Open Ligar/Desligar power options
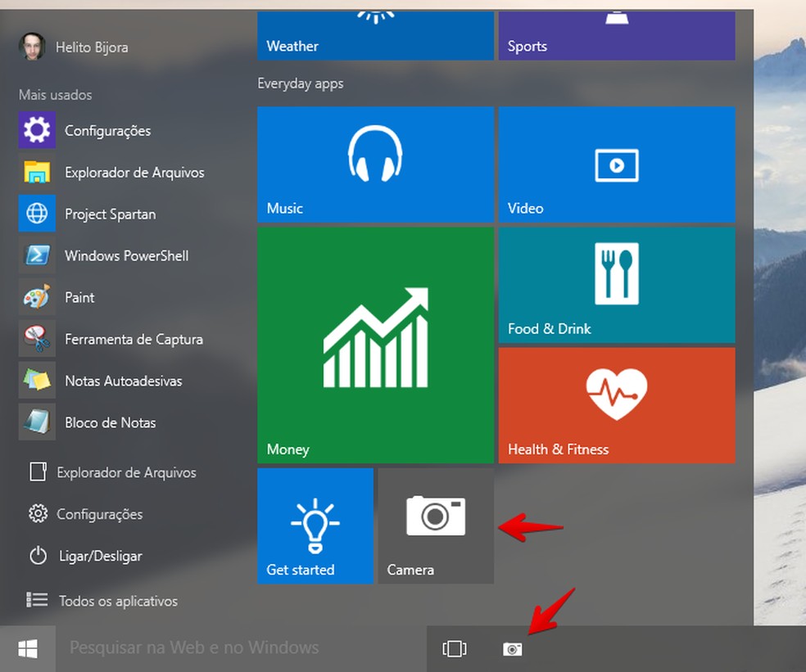The height and width of the screenshot is (672, 806). point(97,556)
